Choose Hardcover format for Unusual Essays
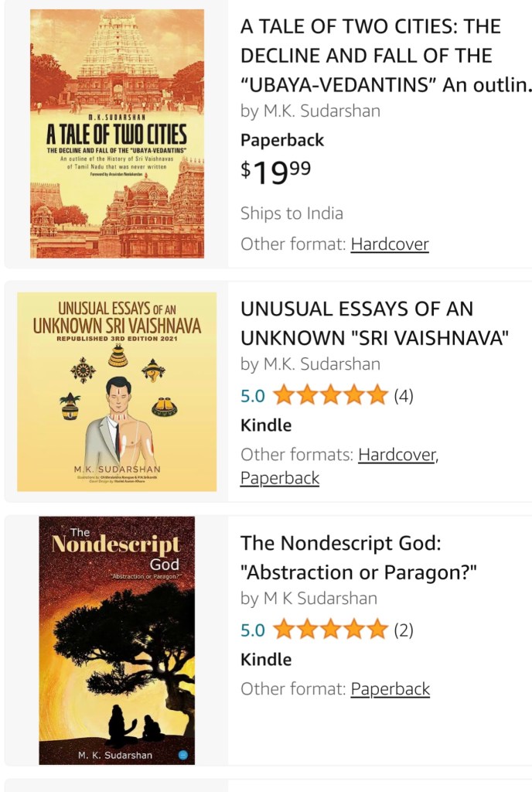The width and height of the screenshot is (532, 792). click(x=396, y=455)
